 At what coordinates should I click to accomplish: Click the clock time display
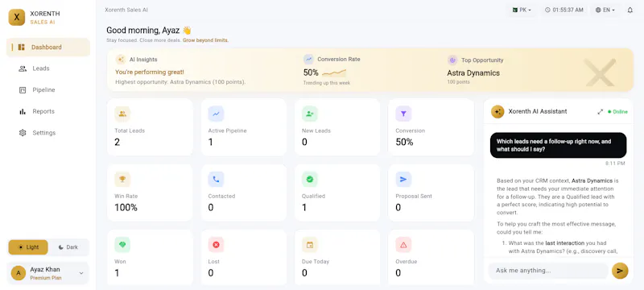(x=564, y=10)
